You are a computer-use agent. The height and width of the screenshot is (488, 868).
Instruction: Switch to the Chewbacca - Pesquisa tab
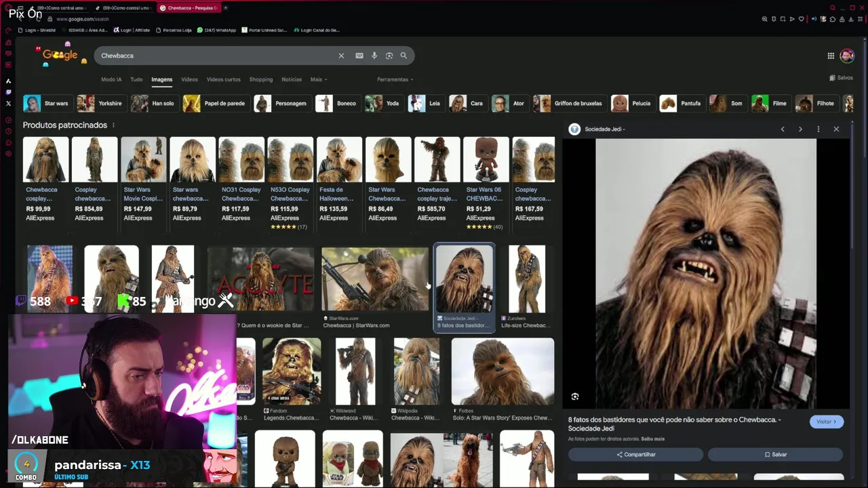click(189, 7)
